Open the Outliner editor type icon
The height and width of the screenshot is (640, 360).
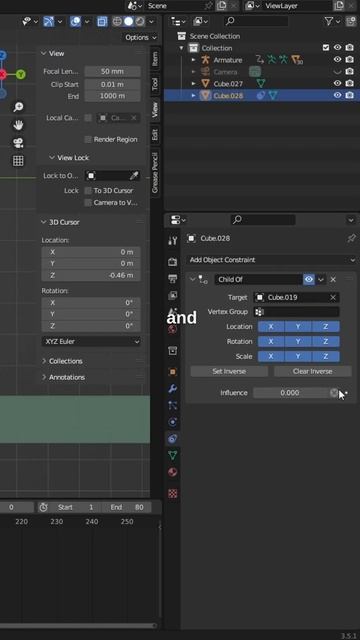point(177,21)
